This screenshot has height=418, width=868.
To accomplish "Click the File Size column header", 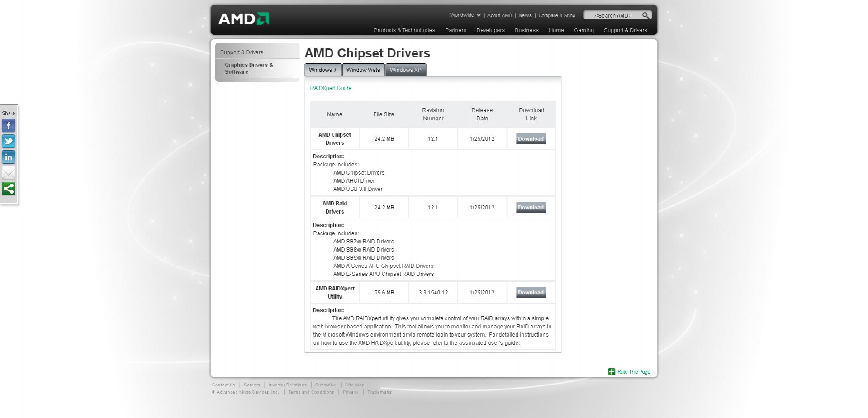I will (x=384, y=114).
